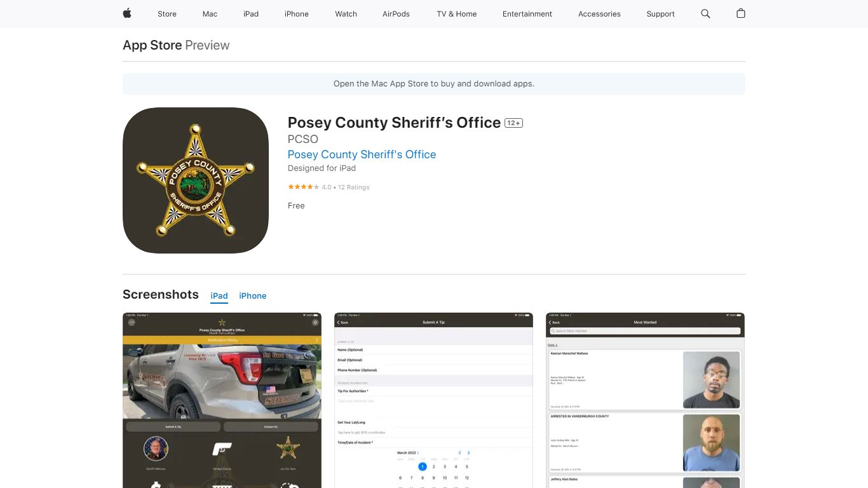Open the Watch menu
Viewport: 868px width, 488px height.
point(346,14)
